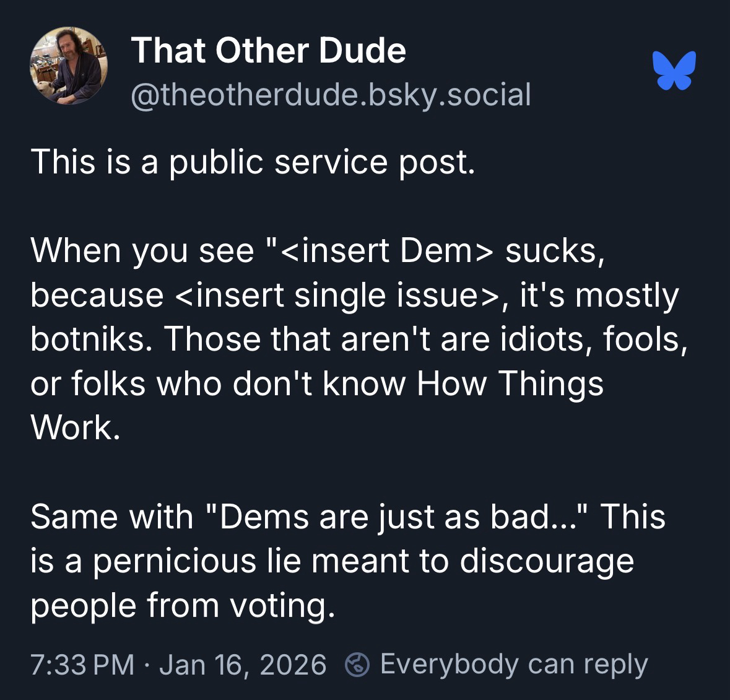Click the "Everybody can reply" label
Image resolution: width=730 pixels, height=700 pixels.
point(513,664)
